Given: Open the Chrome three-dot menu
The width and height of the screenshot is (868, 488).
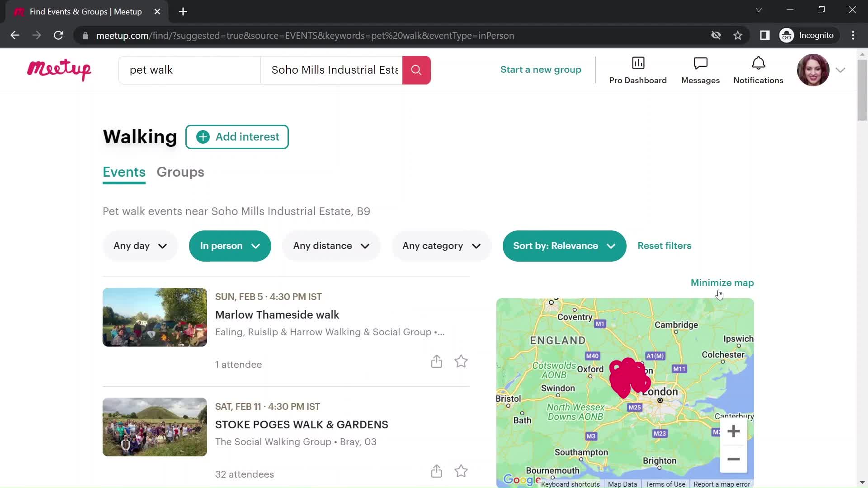Looking at the screenshot, I should 853,35.
